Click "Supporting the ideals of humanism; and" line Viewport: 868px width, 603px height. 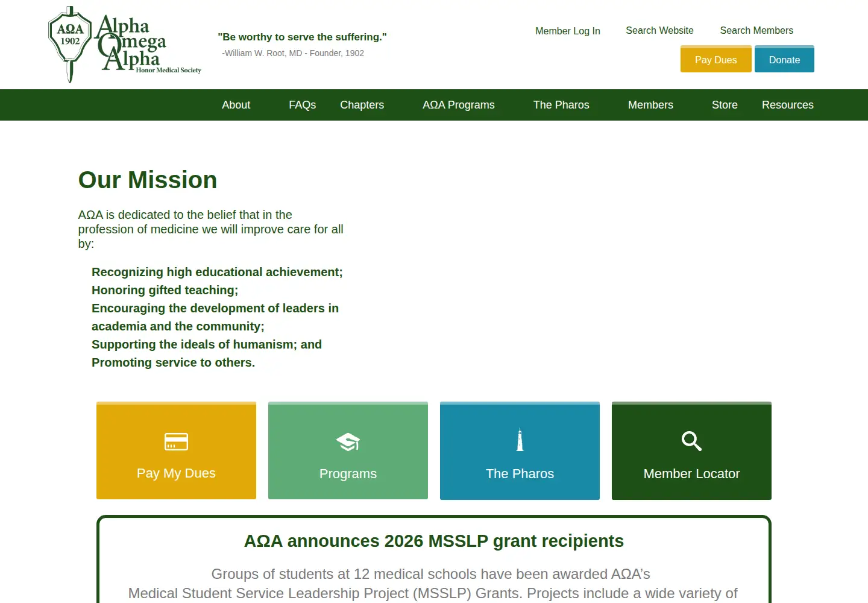click(x=207, y=344)
